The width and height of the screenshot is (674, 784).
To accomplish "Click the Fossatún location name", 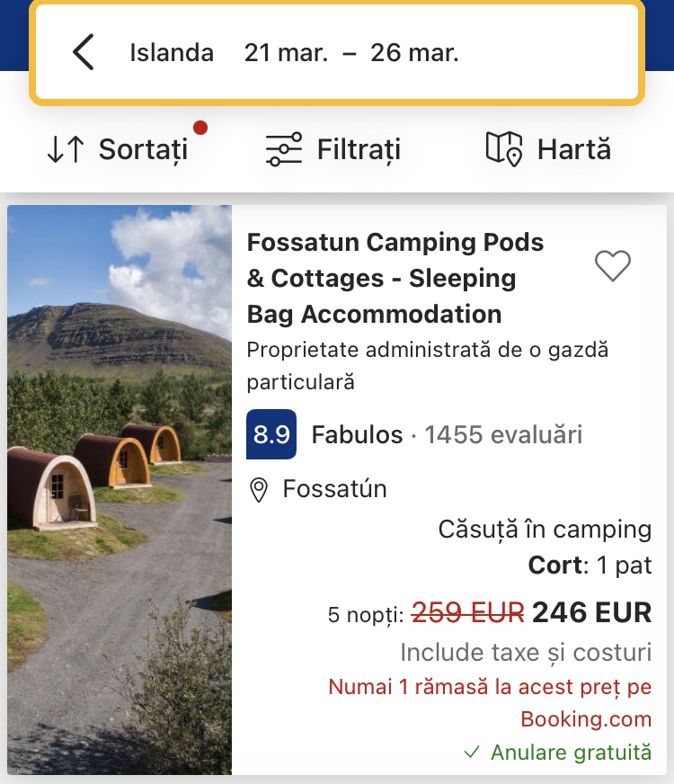I will pos(334,490).
